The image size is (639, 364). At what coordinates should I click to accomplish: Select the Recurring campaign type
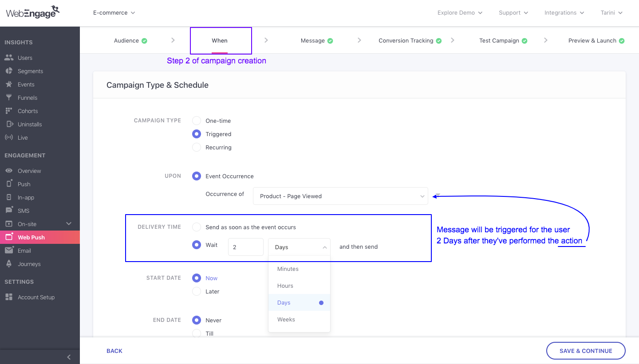197,147
